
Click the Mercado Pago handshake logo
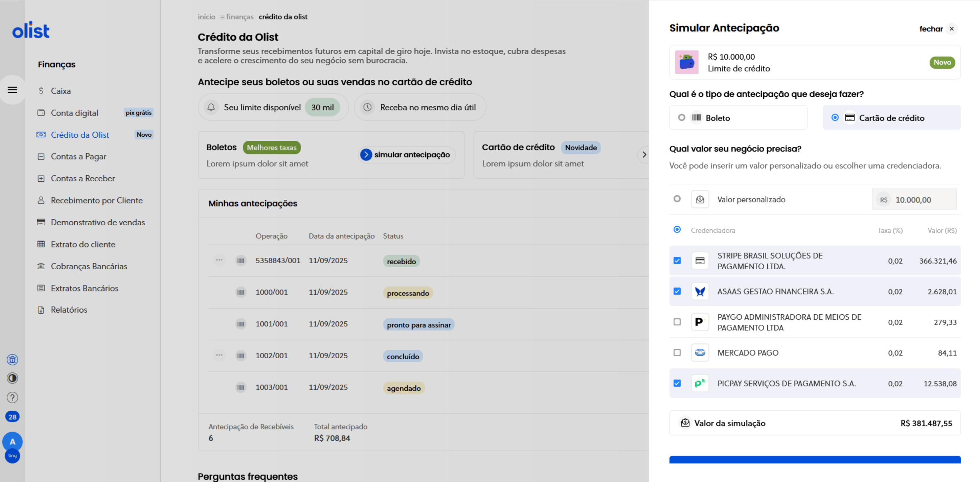pyautogui.click(x=700, y=353)
